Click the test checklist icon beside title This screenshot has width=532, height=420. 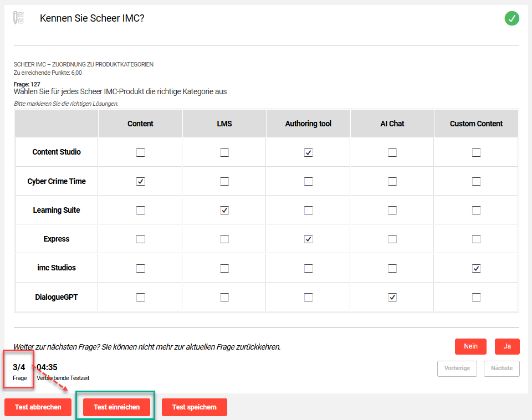pyautogui.click(x=18, y=18)
